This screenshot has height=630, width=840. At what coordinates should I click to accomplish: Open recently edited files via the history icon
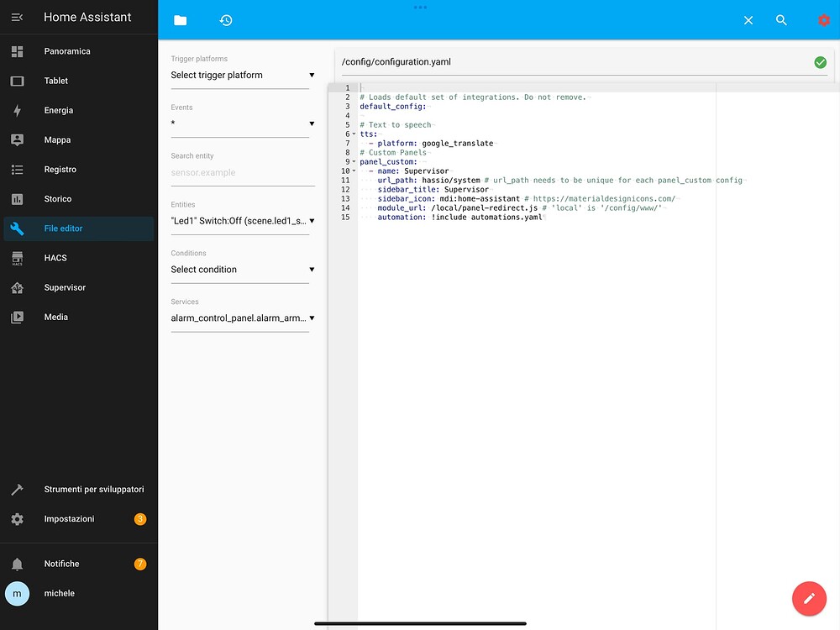click(x=225, y=19)
